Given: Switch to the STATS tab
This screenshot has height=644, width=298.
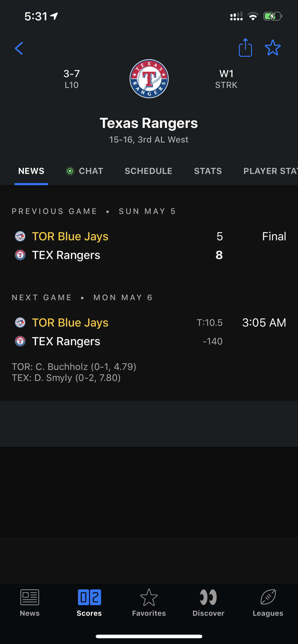Looking at the screenshot, I should point(208,171).
